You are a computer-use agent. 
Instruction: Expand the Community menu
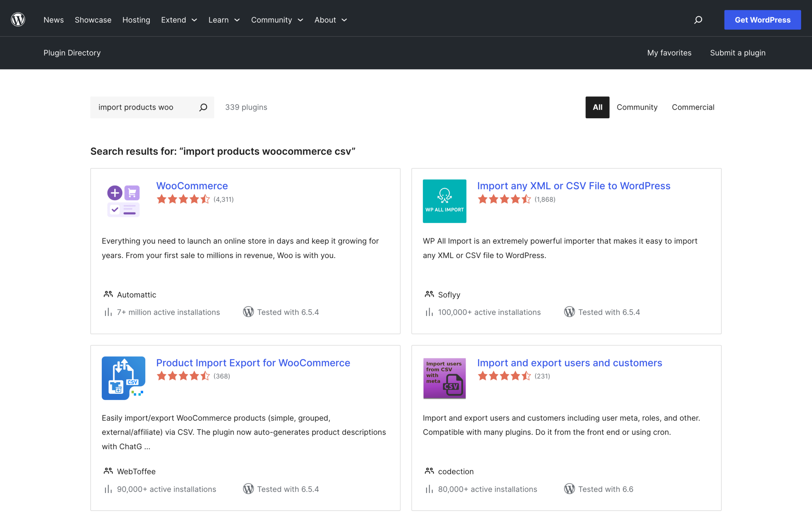click(x=277, y=20)
